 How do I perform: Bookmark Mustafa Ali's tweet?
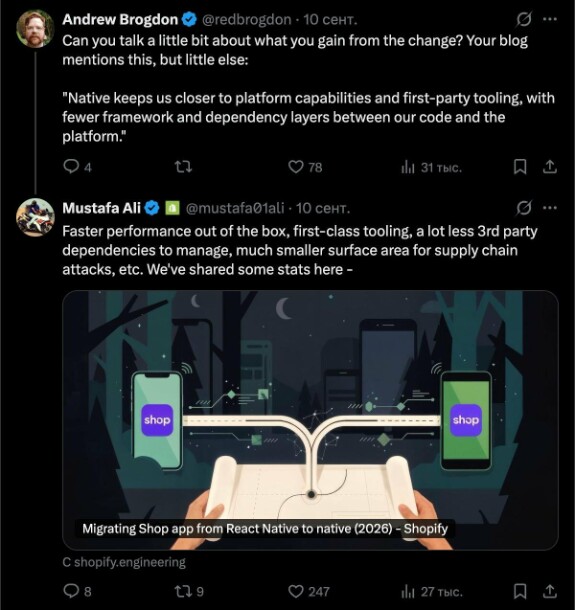click(520, 592)
